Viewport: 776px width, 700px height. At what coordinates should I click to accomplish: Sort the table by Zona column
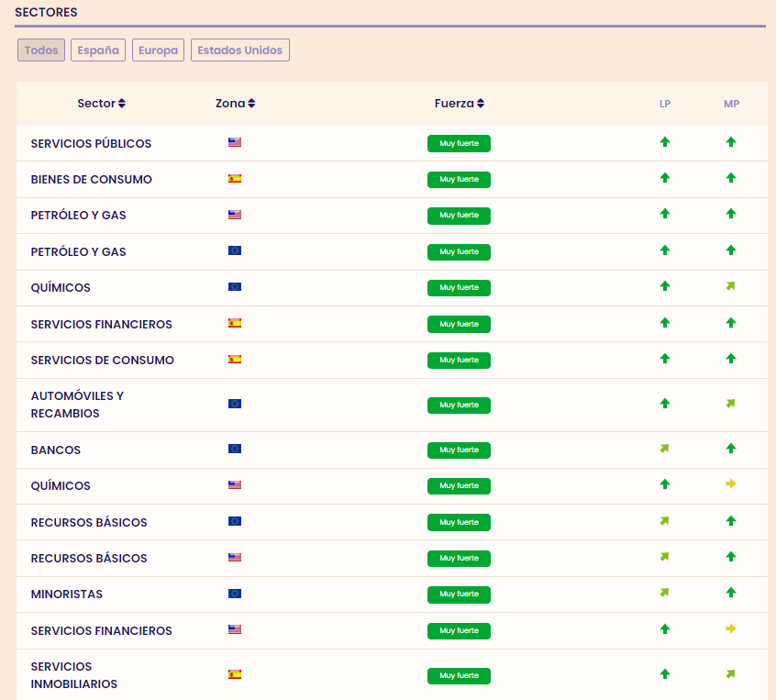pos(235,104)
